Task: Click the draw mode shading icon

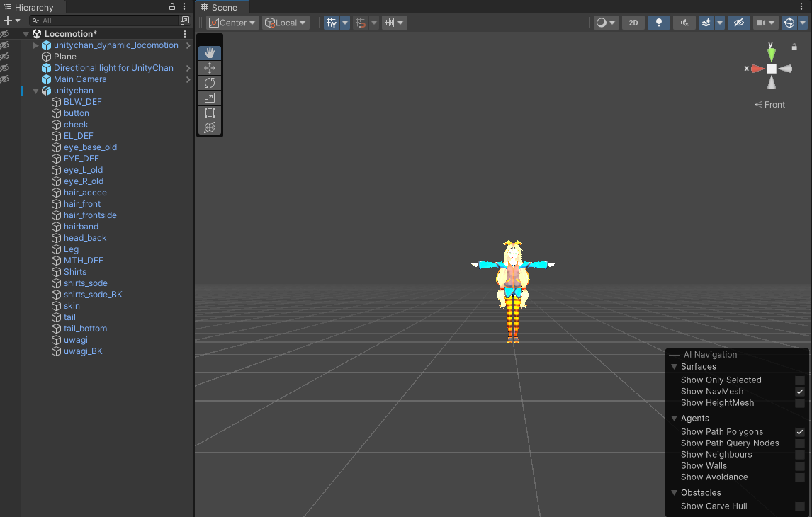Action: coord(602,23)
